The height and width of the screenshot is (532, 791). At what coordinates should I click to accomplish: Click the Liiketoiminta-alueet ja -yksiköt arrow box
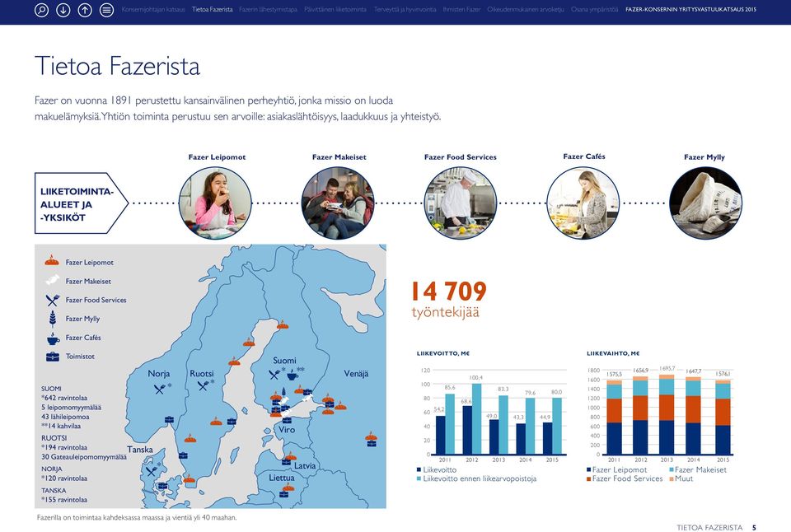[81, 203]
